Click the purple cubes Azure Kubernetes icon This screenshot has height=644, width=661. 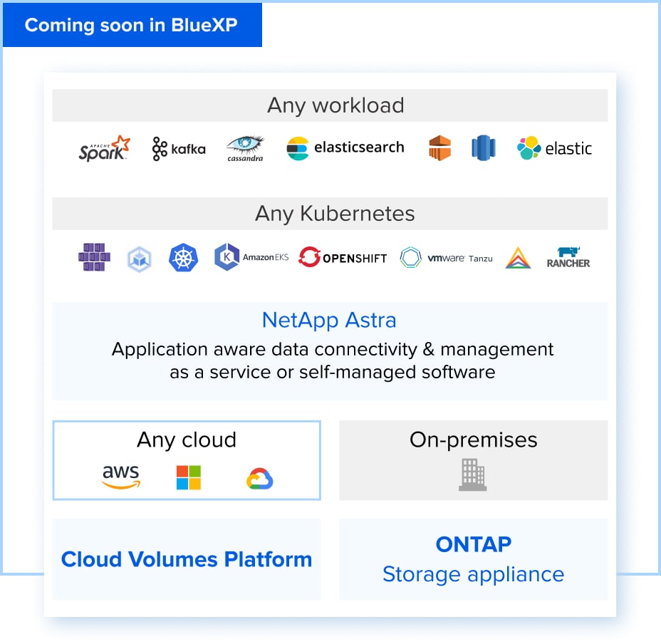[x=94, y=257]
